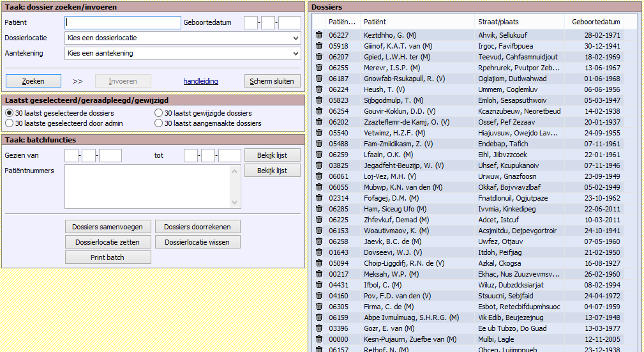This screenshot has width=644, height=352.
Task: Expand the Aantekening dropdown
Action: coord(183,54)
